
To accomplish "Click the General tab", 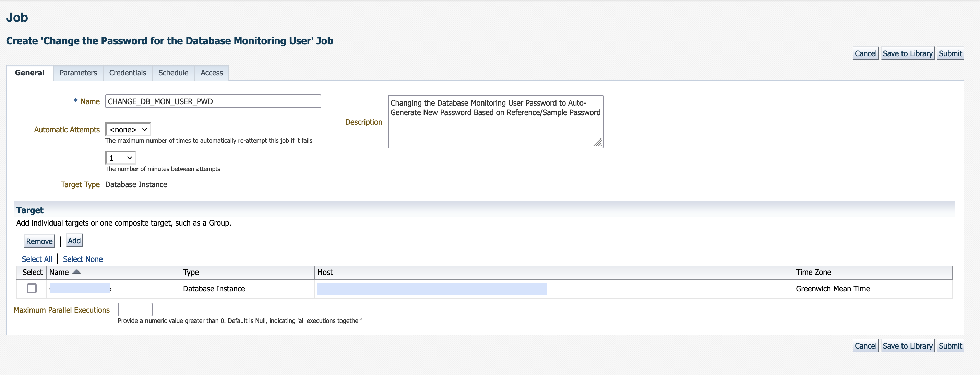I will coord(30,73).
